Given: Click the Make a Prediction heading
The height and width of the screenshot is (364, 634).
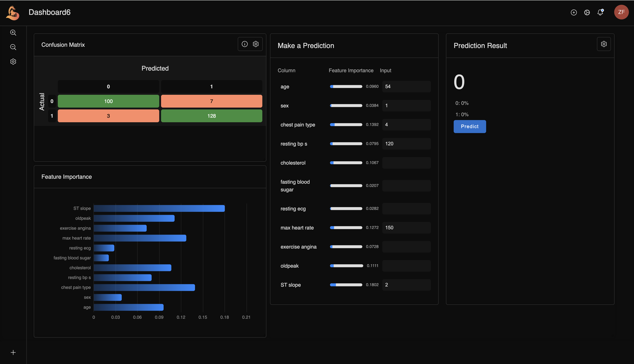Looking at the screenshot, I should click(306, 45).
